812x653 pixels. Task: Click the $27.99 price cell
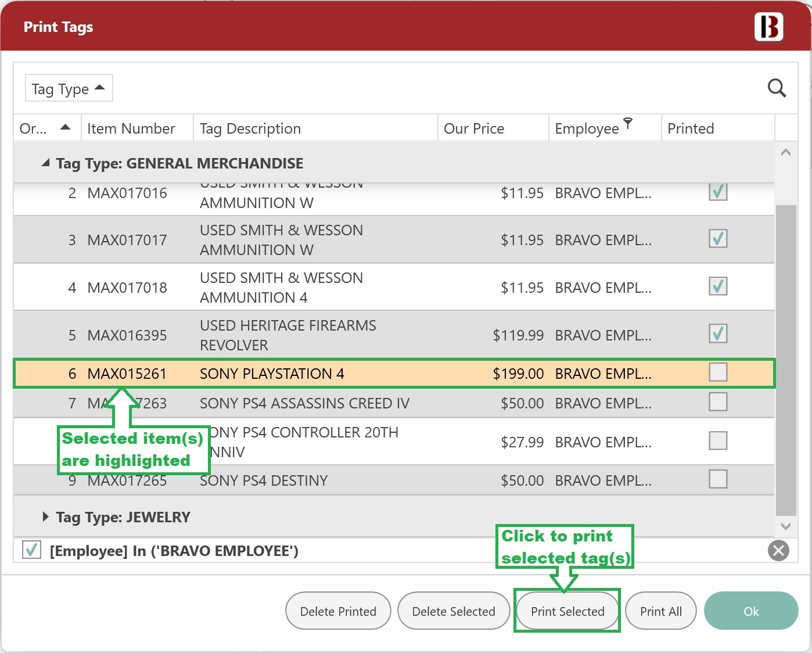522,442
